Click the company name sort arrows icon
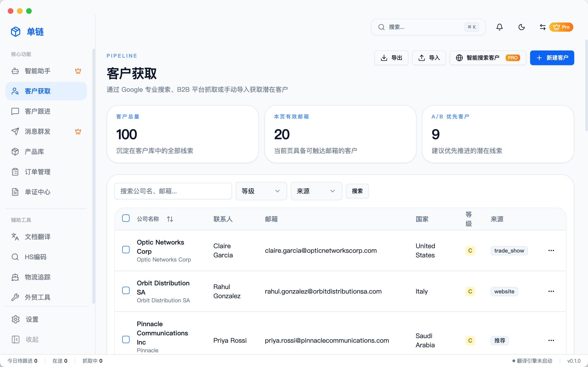The height and width of the screenshot is (367, 588). coord(170,219)
